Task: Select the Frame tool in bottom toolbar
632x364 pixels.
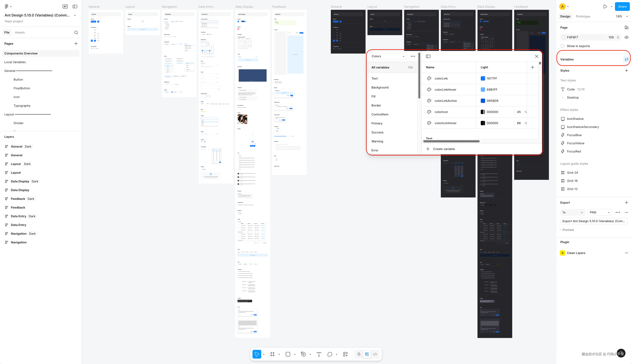Action: tap(272, 354)
